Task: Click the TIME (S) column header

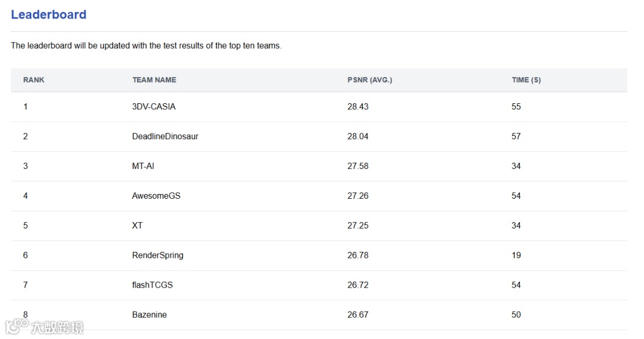Action: tap(526, 80)
